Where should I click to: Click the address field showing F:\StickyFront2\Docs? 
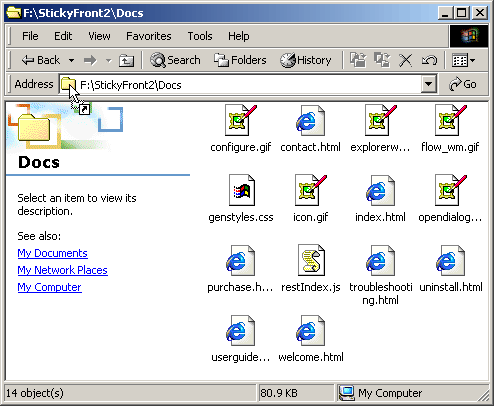240,85
